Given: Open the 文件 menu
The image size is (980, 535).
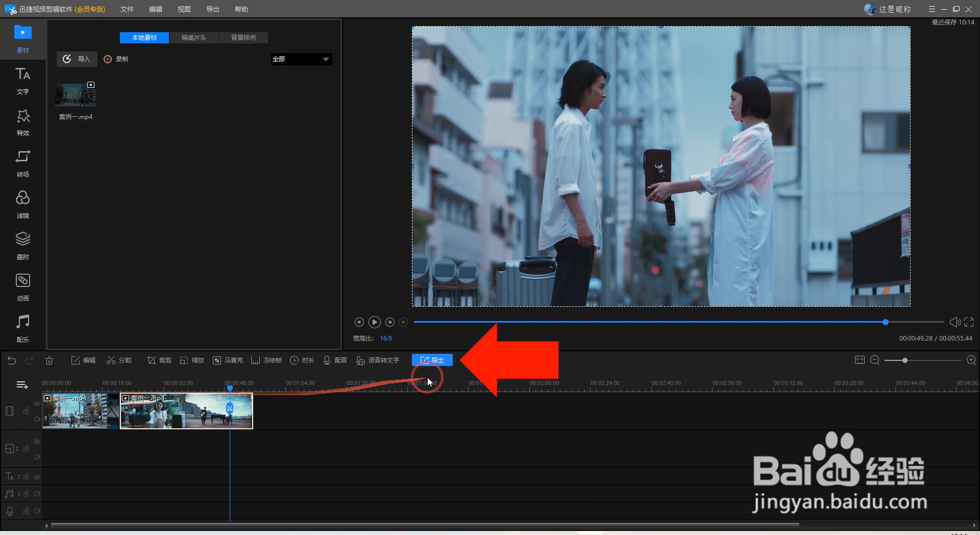Looking at the screenshot, I should tap(127, 9).
